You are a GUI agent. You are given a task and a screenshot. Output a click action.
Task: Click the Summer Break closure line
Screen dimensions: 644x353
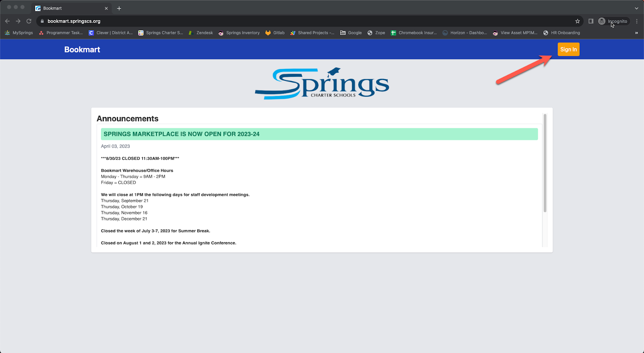coord(155,231)
